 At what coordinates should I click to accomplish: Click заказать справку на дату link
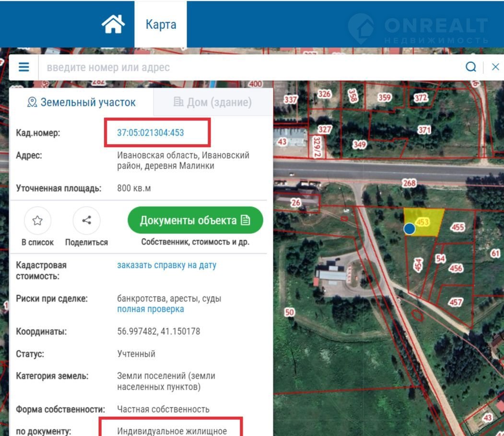[x=166, y=265]
